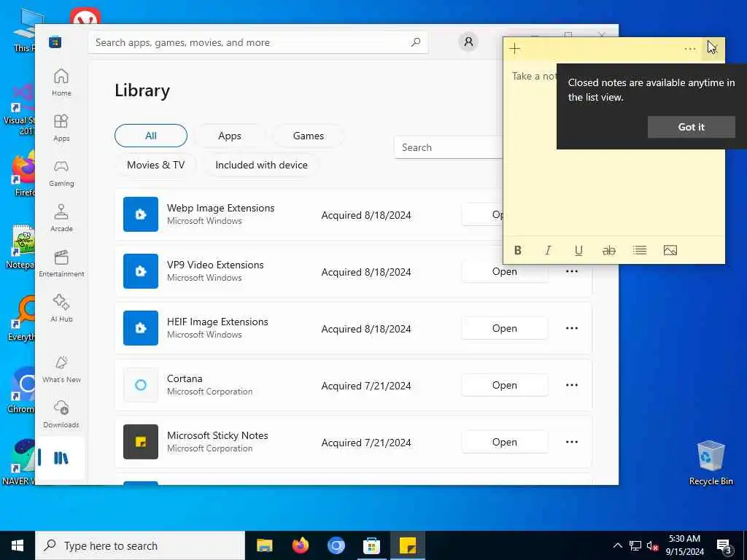Open the Recycle Bin desktop icon
The height and width of the screenshot is (560, 747).
click(x=711, y=463)
